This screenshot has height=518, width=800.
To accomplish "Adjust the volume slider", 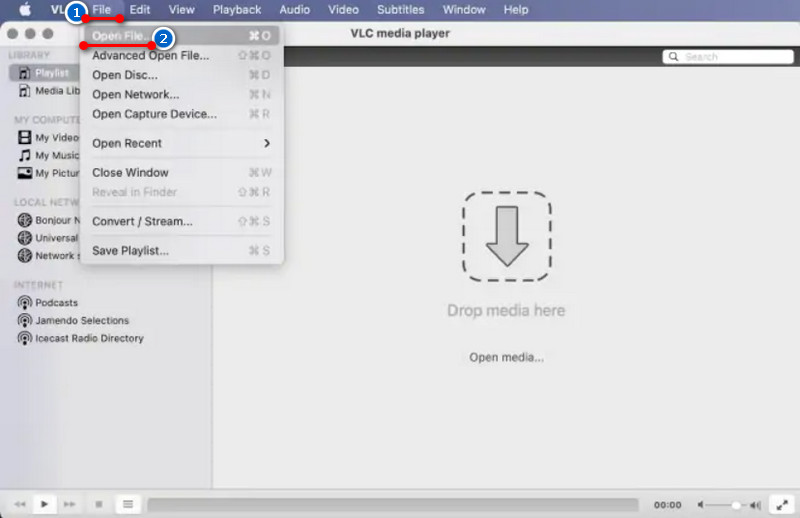I will tap(728, 505).
